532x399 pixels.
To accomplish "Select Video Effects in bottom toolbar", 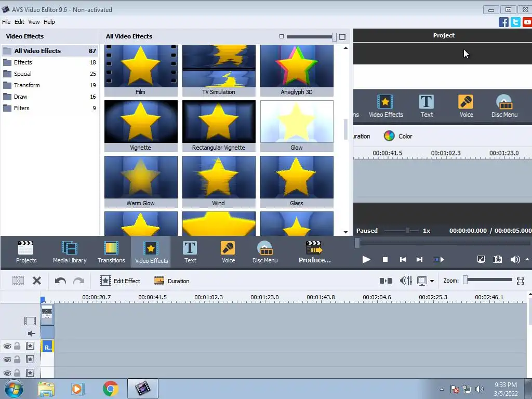I will click(151, 252).
